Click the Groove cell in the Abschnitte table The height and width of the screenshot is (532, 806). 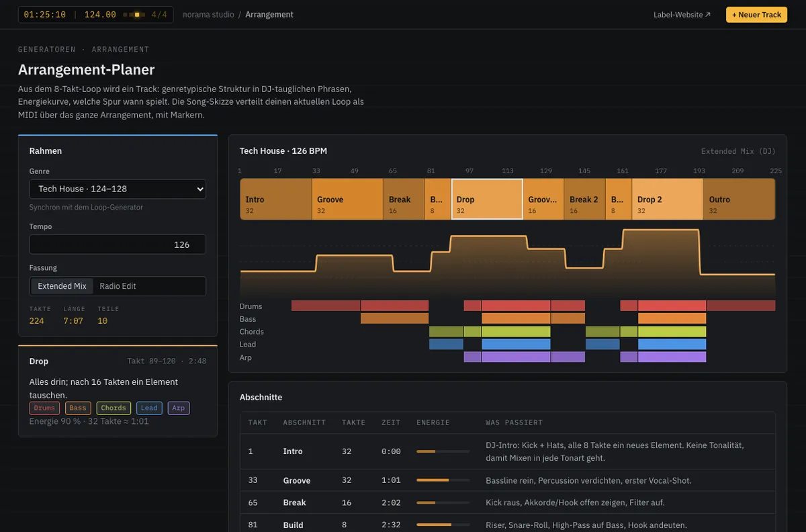tap(297, 480)
